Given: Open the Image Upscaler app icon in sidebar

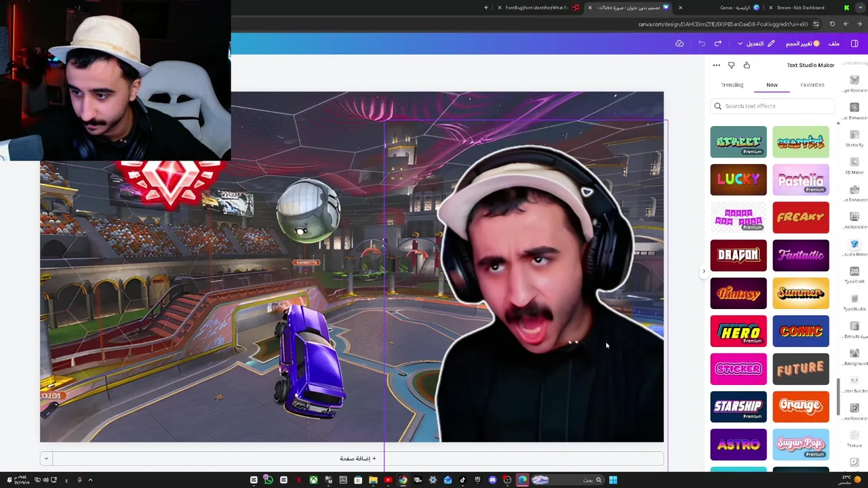Looking at the screenshot, I should 854,80.
